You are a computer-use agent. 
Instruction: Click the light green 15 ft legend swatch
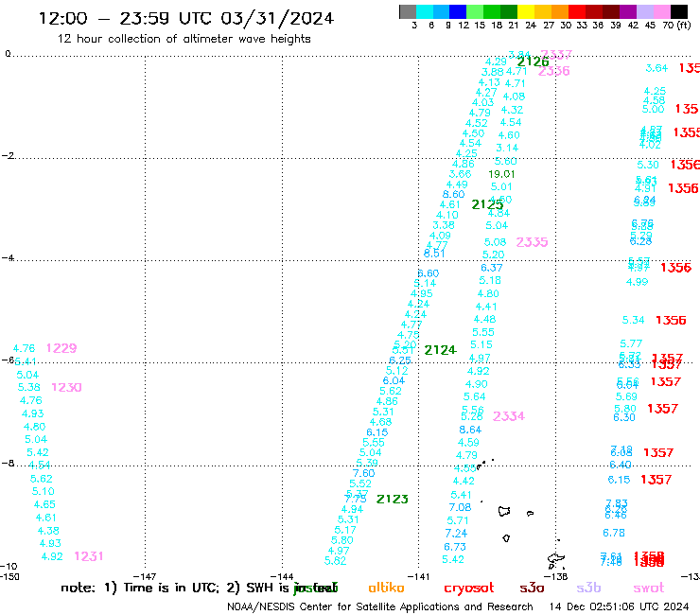point(475,12)
